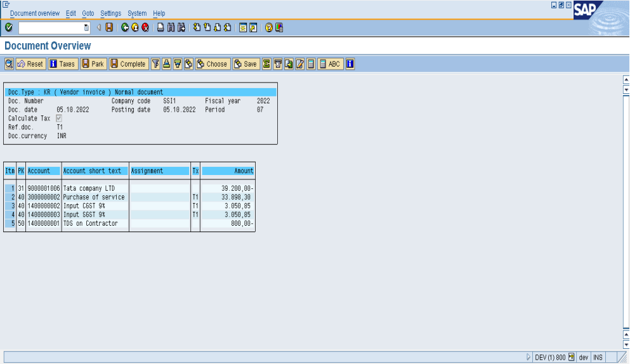
Task: Click the Display details magnifier icon
Action: (9, 64)
